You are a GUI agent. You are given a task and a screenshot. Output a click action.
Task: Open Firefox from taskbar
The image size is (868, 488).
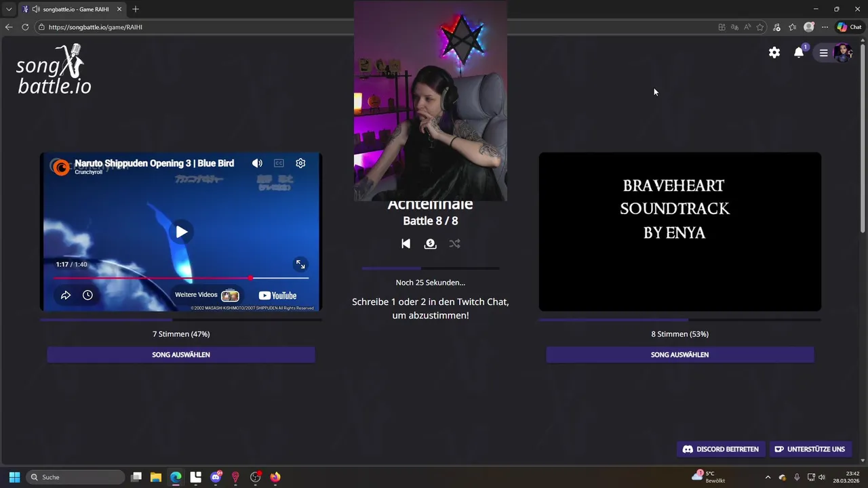pos(275,477)
